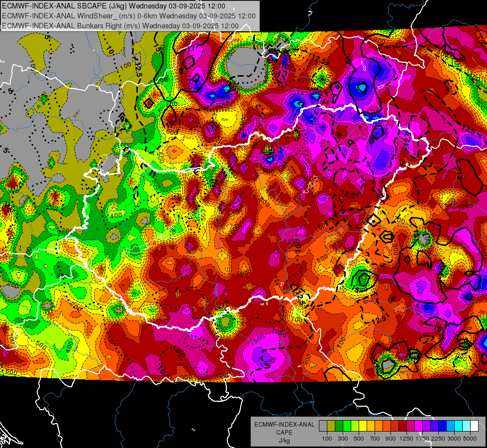This screenshot has height=448, width=487.
Task: Select the olive legend color swatch
Action: click(x=331, y=426)
